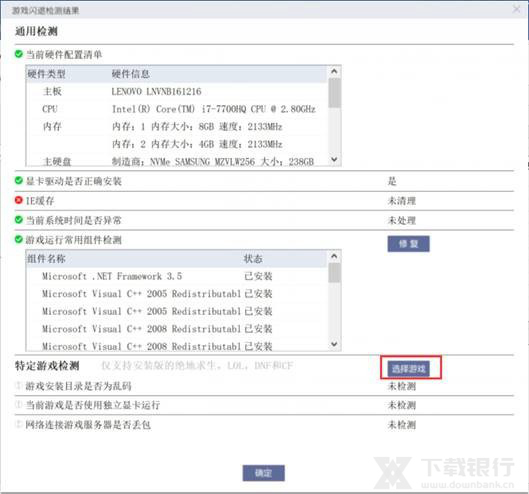The image size is (529, 494).
Task: Click green check icon beside 当前硬件配置清单
Action: tap(19, 54)
